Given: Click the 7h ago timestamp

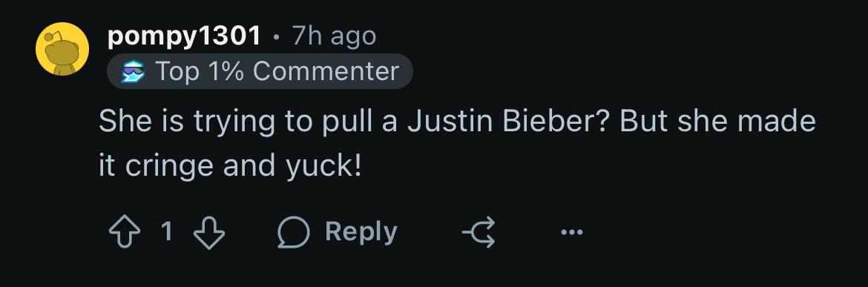Looking at the screenshot, I should point(335,36).
